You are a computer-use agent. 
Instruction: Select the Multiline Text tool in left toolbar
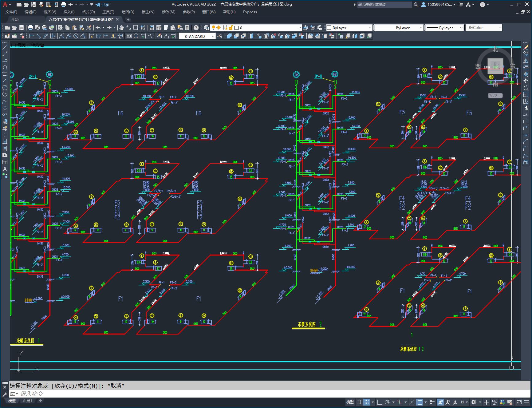[x=5, y=169]
